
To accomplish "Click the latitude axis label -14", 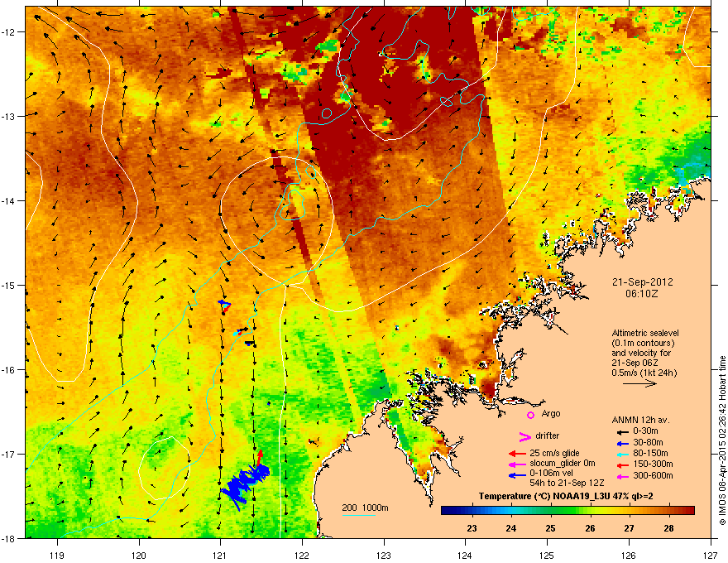I will point(9,201).
